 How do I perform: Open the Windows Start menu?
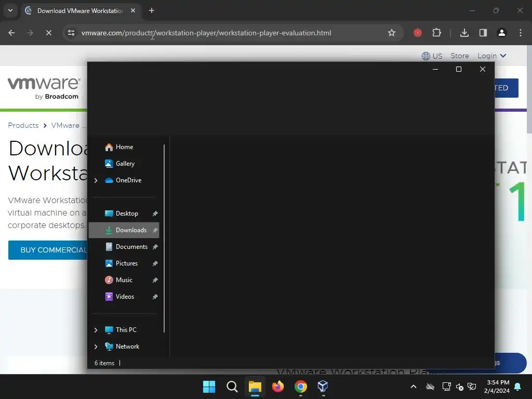209,387
